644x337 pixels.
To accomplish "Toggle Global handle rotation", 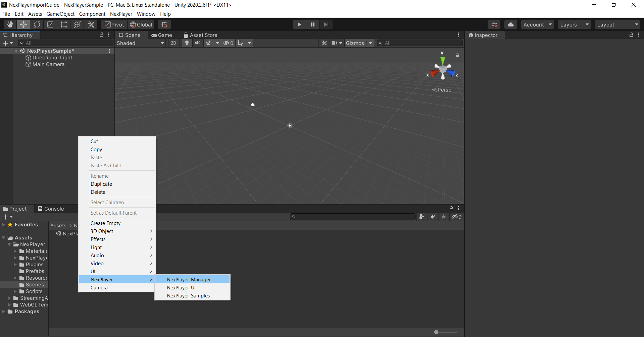I will [x=141, y=24].
